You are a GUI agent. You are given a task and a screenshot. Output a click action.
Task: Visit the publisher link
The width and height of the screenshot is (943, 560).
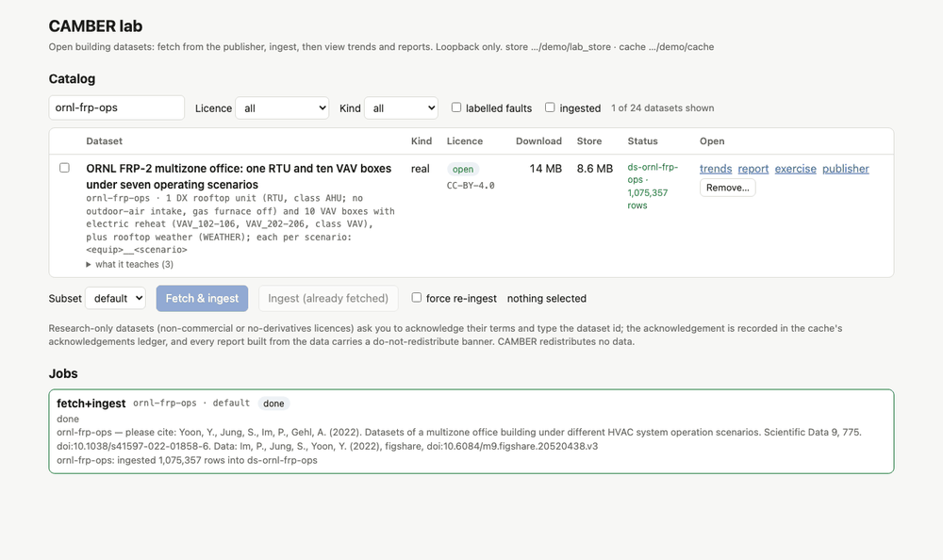[x=846, y=169]
